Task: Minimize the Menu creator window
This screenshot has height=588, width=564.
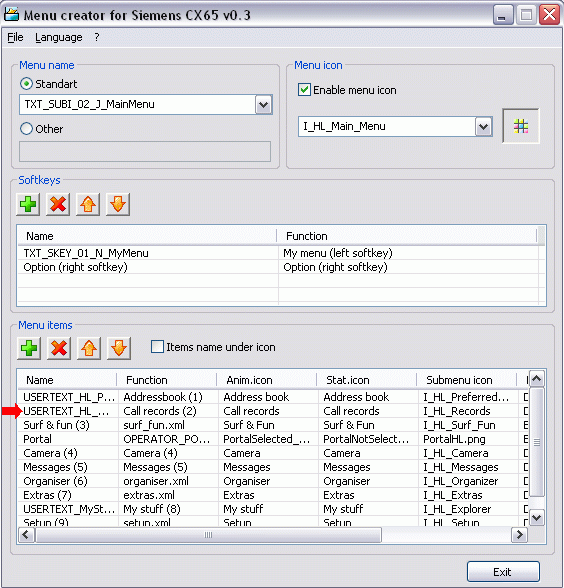Action: click(x=503, y=15)
